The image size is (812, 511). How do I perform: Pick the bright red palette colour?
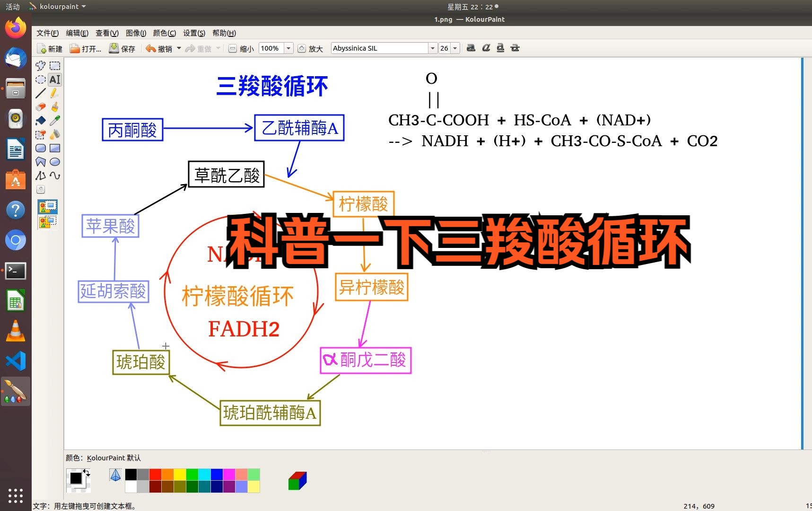click(155, 475)
